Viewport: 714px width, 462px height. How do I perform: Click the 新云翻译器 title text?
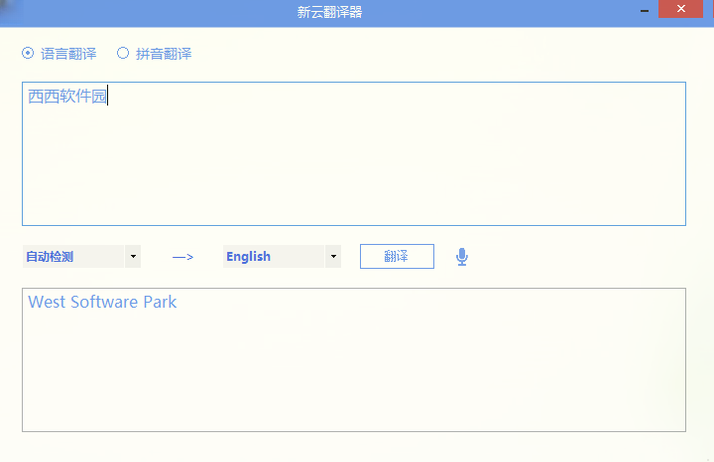(x=330, y=12)
